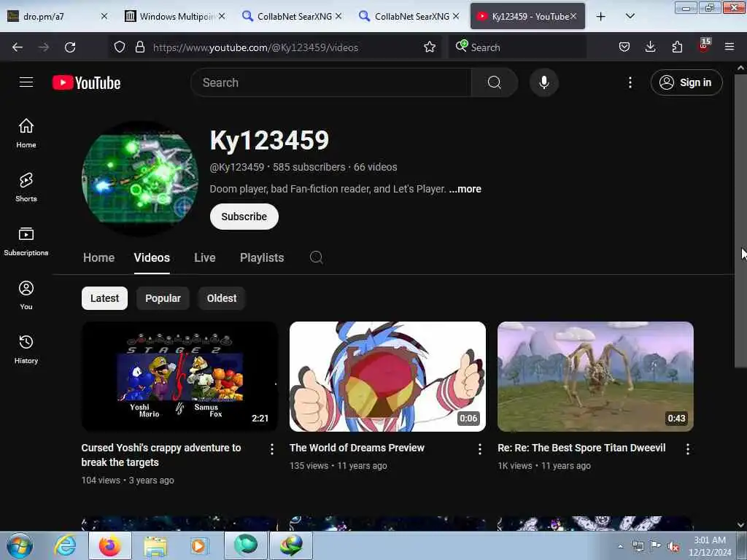Open Windows Media Player on taskbar
This screenshot has height=560, width=747.
coord(198,545)
